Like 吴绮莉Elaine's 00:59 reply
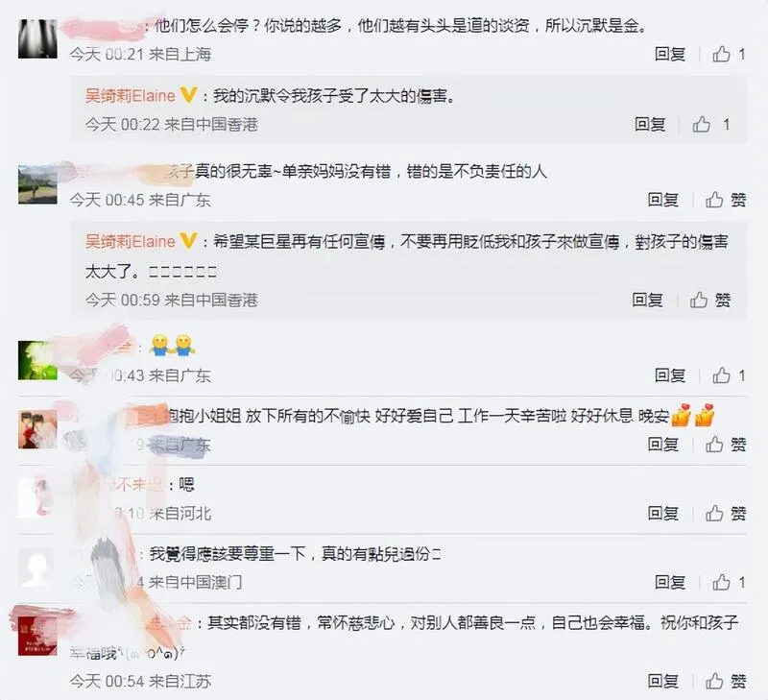The height and width of the screenshot is (700, 768). pos(709,300)
